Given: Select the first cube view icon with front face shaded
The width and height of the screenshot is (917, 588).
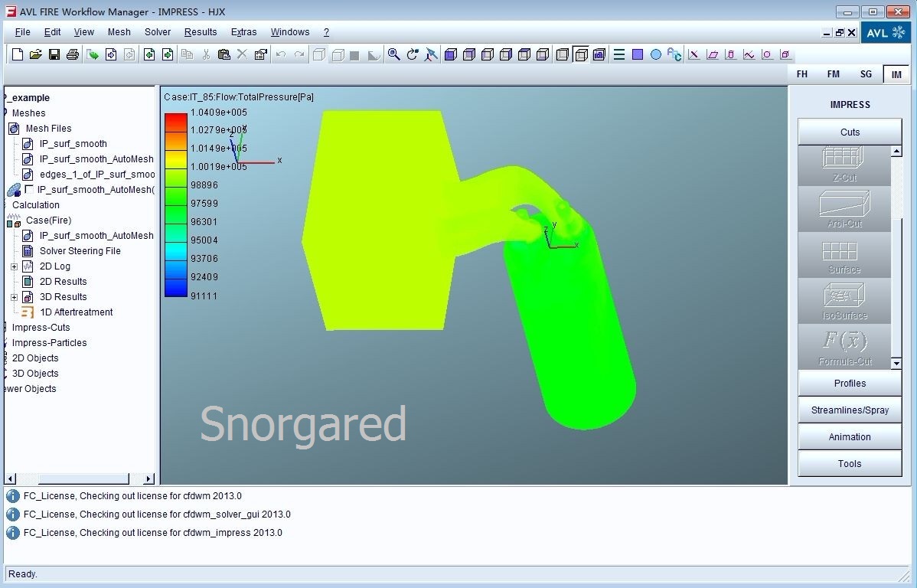Looking at the screenshot, I should click(x=450, y=54).
